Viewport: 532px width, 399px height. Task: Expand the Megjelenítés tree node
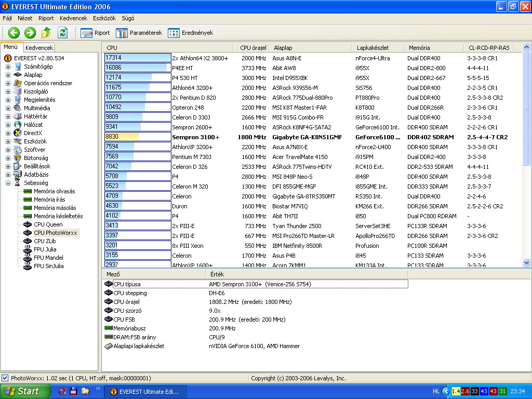point(8,100)
